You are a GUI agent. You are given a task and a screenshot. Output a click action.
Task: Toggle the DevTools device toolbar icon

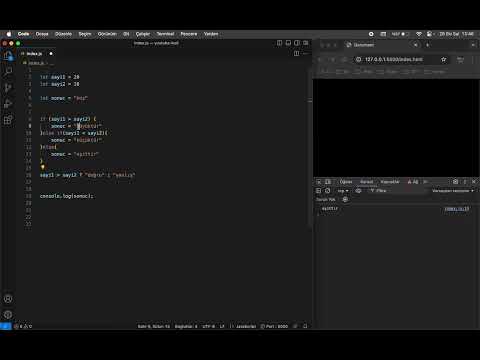[x=328, y=182]
